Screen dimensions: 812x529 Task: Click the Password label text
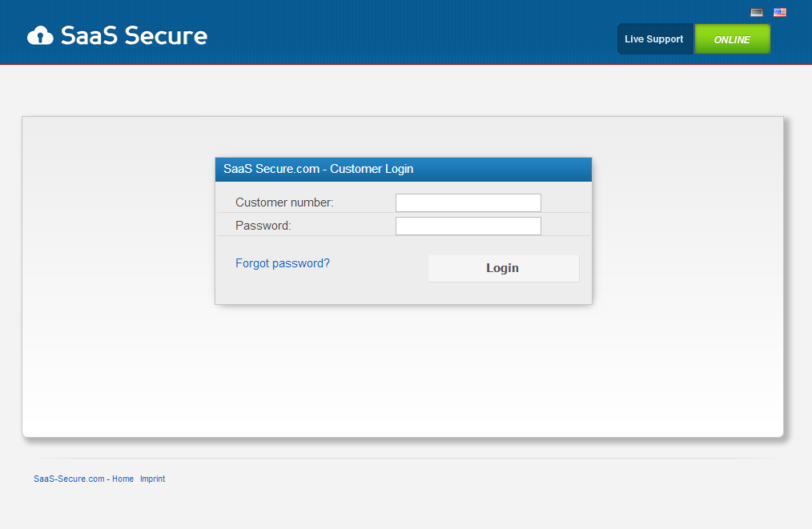coord(262,226)
